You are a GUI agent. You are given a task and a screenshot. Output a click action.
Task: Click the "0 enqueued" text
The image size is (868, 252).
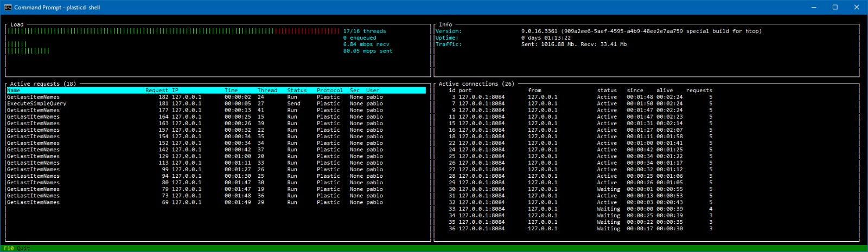click(360, 38)
